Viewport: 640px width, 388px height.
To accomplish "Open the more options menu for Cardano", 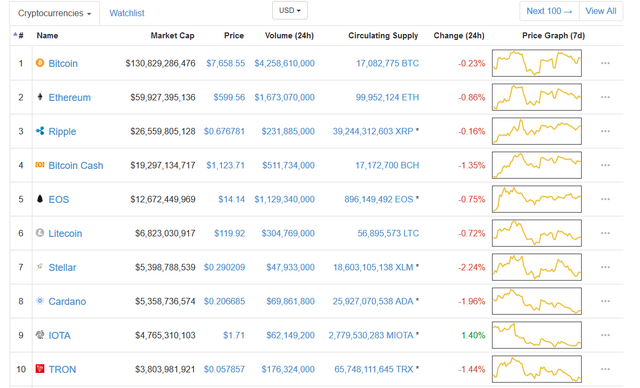I will pos(605,301).
